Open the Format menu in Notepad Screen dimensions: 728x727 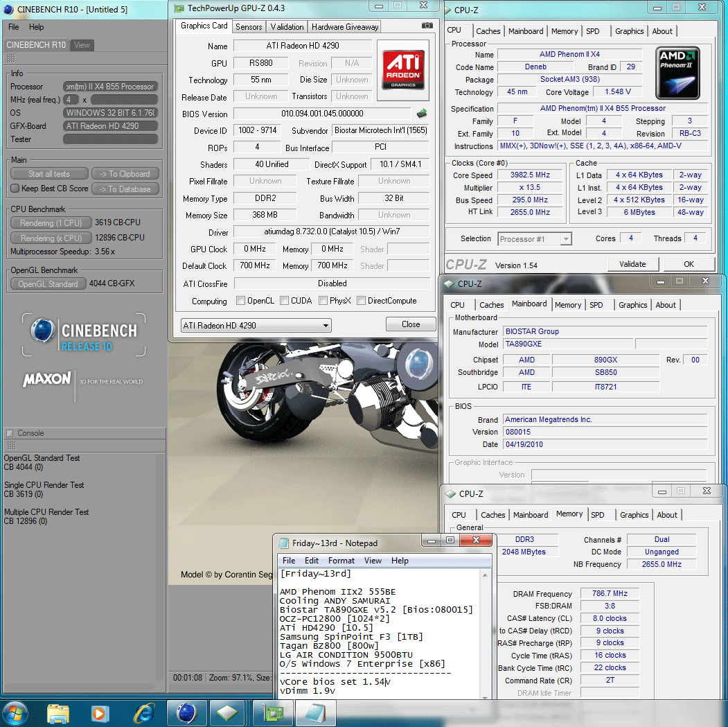click(341, 561)
